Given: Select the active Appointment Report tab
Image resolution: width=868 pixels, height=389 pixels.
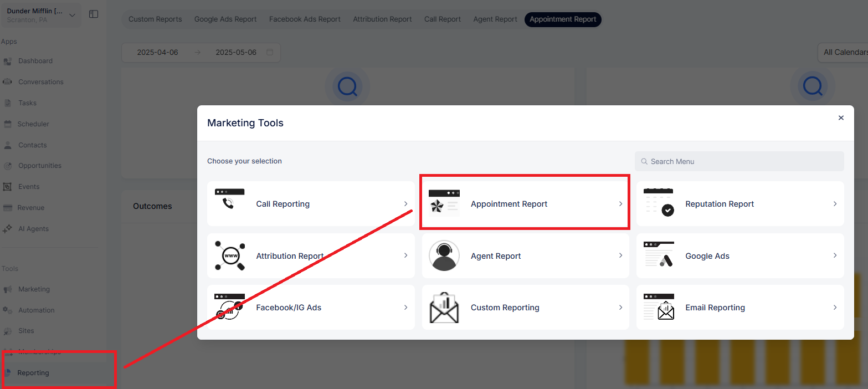Looking at the screenshot, I should [563, 19].
